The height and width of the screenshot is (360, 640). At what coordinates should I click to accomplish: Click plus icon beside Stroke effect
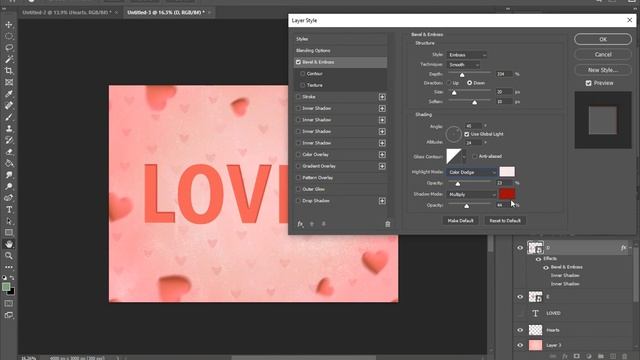pyautogui.click(x=382, y=97)
